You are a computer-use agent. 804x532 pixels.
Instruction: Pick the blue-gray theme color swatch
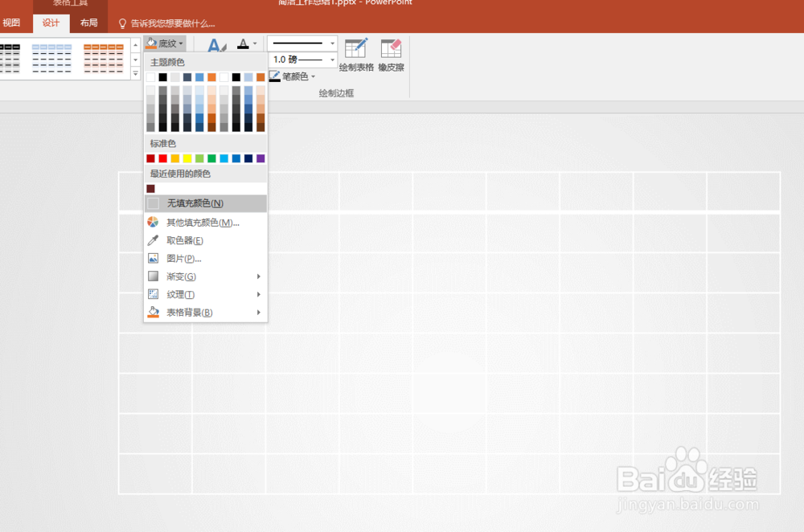click(187, 77)
